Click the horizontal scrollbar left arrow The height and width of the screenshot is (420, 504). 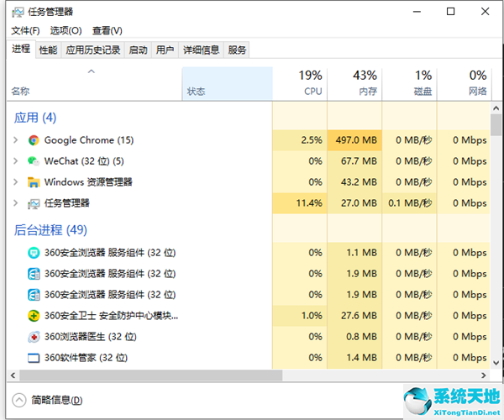point(13,375)
